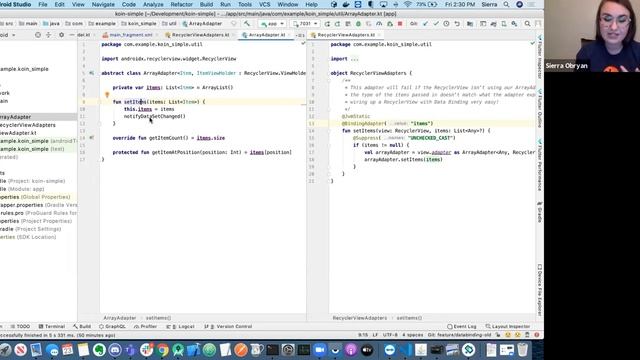Click the project panel settings gear icon
Screen dimensions: 640x360
(61, 35)
